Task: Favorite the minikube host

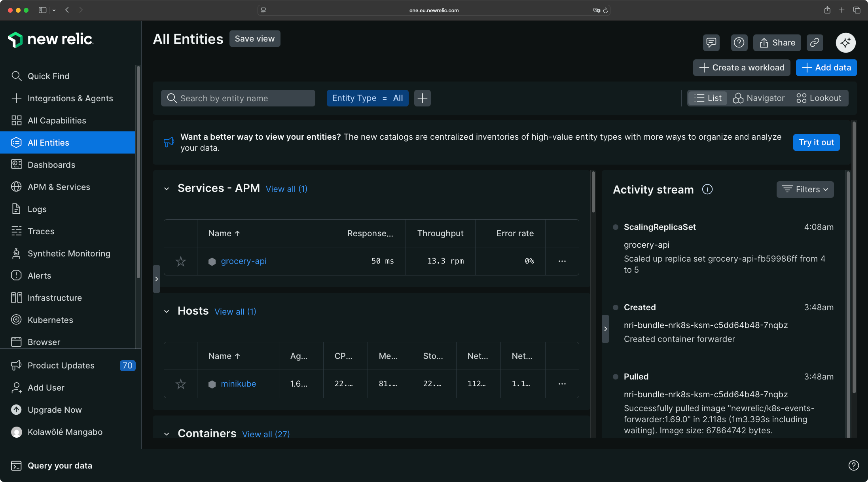Action: 180,384
